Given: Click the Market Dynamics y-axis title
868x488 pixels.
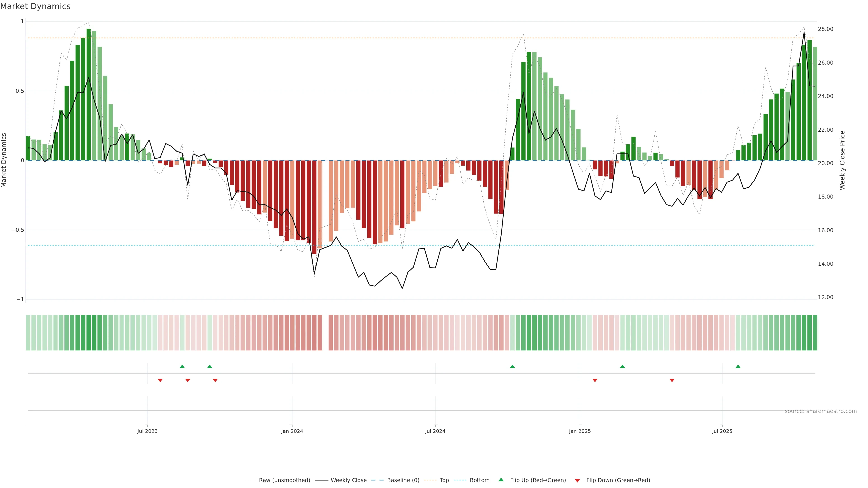Looking at the screenshot, I should (x=4, y=160).
